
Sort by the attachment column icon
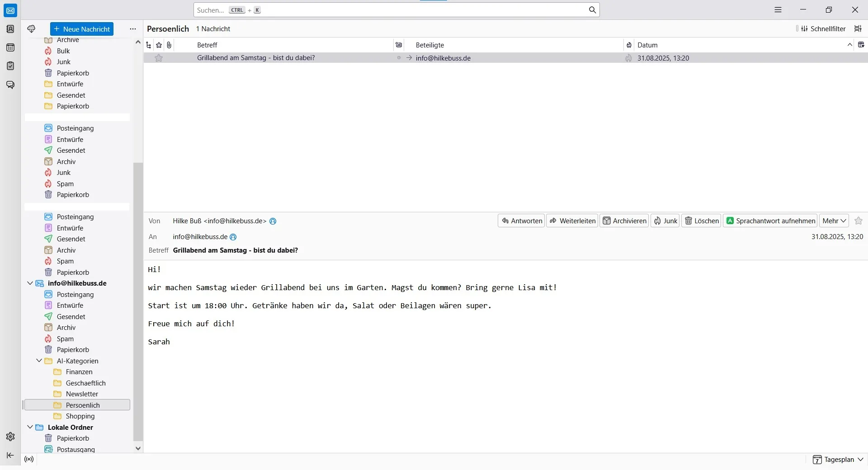click(169, 45)
